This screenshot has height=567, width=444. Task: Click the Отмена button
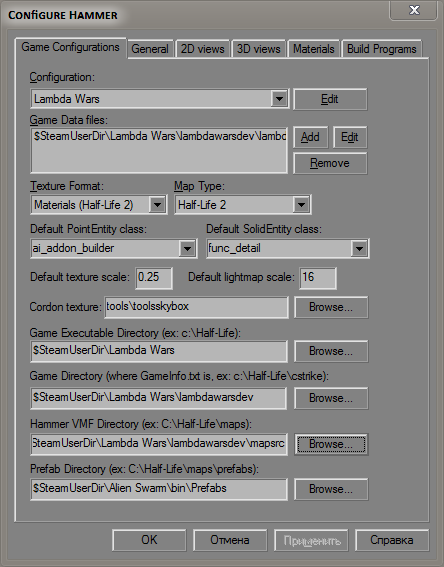230,540
